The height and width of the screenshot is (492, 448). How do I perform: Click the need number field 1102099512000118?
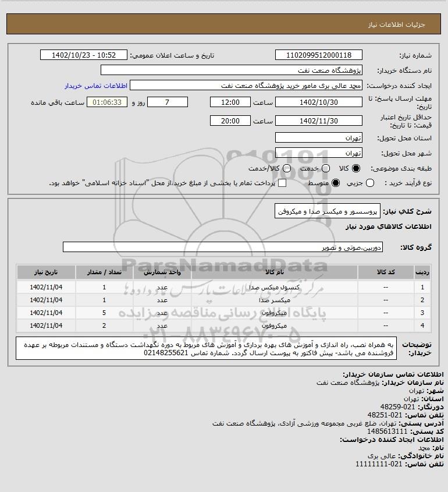pyautogui.click(x=318, y=55)
